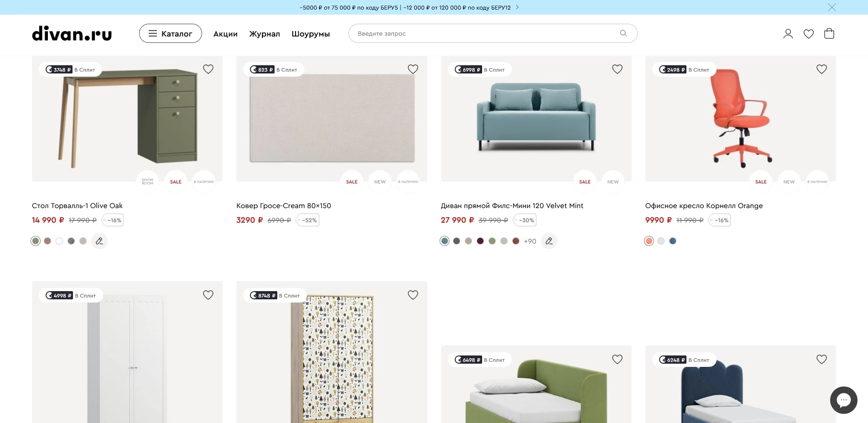
Task: Open the live chat bubble
Action: click(x=843, y=400)
